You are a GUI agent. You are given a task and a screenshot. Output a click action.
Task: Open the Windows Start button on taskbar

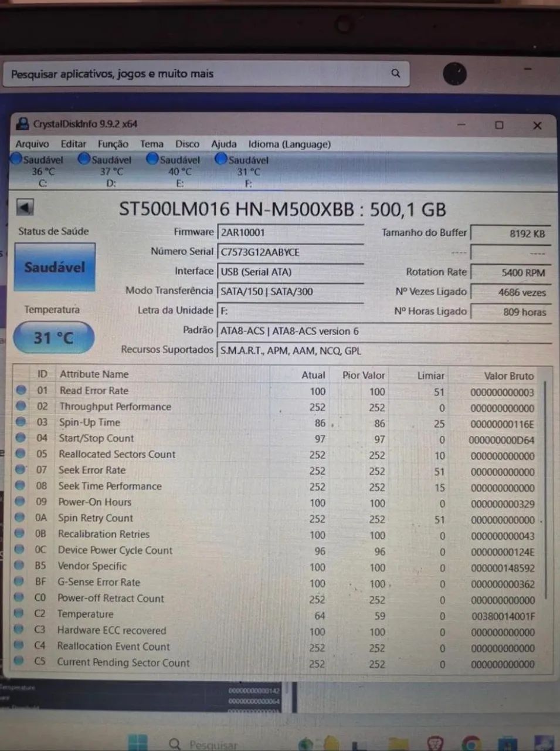click(x=137, y=743)
